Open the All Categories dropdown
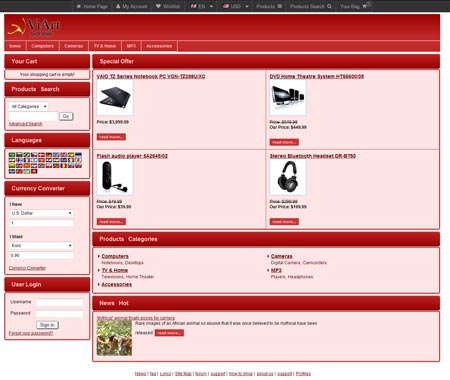 (x=28, y=107)
